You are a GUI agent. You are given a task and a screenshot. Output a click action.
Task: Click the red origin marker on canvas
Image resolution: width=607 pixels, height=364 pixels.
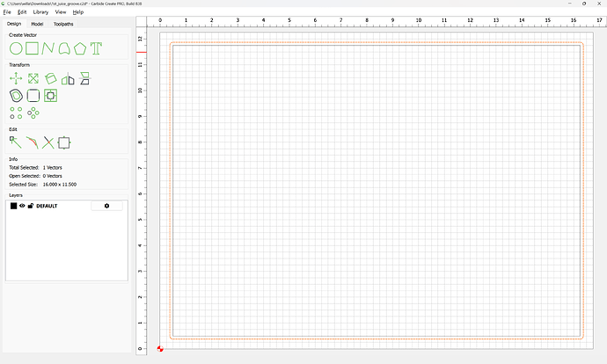tap(159, 349)
